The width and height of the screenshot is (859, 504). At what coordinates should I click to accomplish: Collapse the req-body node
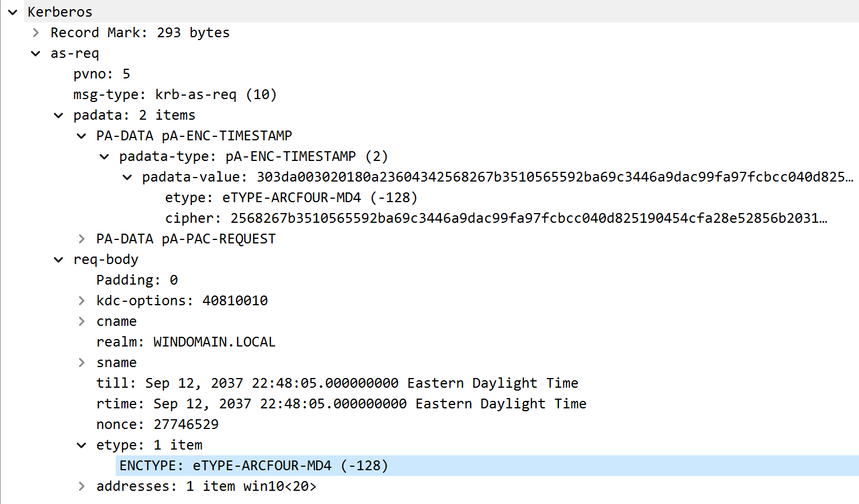click(58, 259)
